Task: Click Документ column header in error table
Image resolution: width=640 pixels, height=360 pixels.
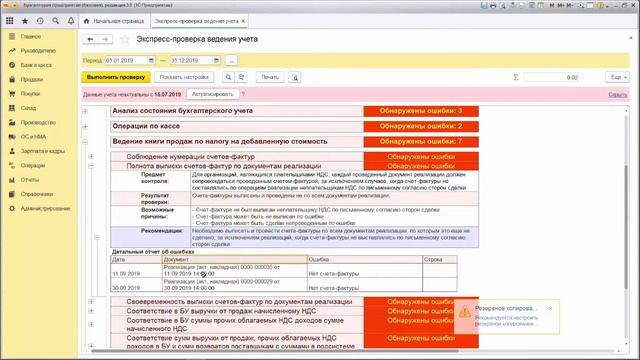Action: (235, 260)
